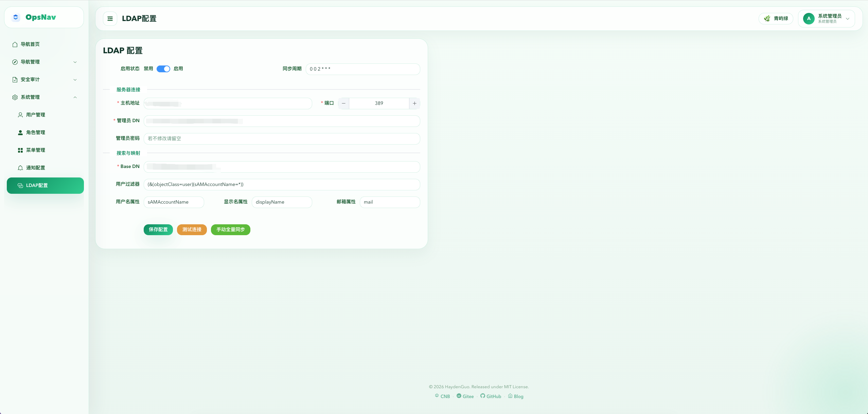Decrease port with the minus stepper
The width and height of the screenshot is (868, 414).
tap(343, 103)
